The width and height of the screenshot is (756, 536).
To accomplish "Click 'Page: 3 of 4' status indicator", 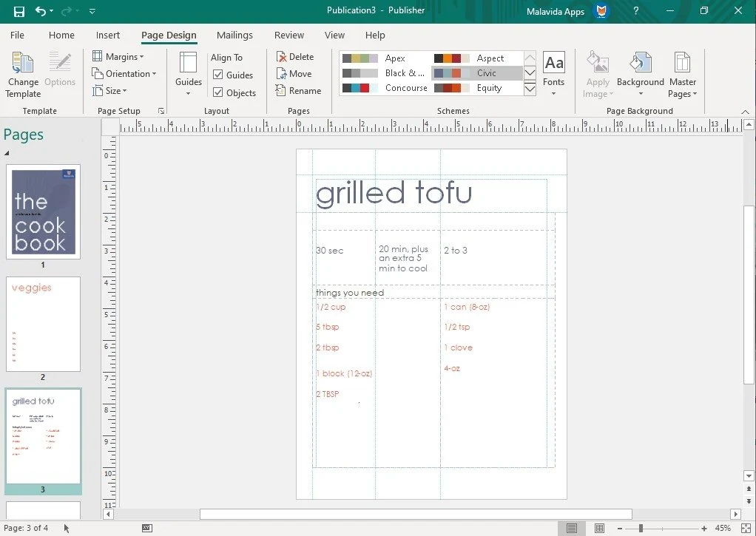I will tap(26, 528).
